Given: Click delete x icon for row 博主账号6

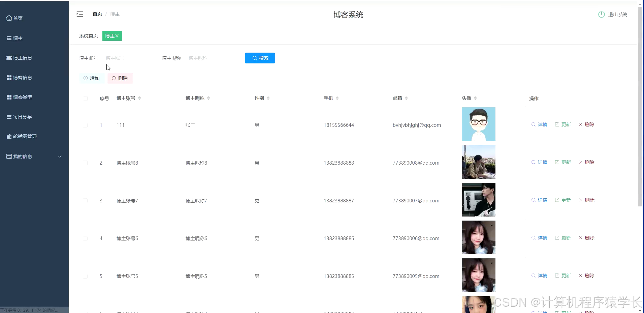Looking at the screenshot, I should tap(581, 238).
